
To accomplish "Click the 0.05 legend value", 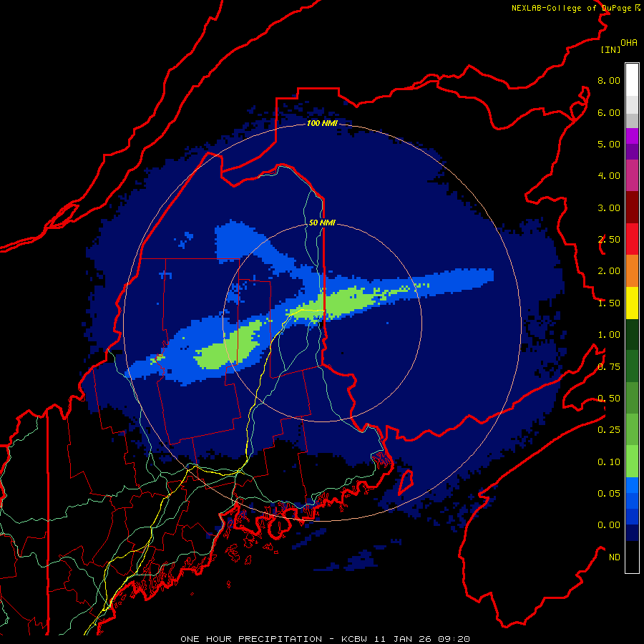I will click(609, 494).
